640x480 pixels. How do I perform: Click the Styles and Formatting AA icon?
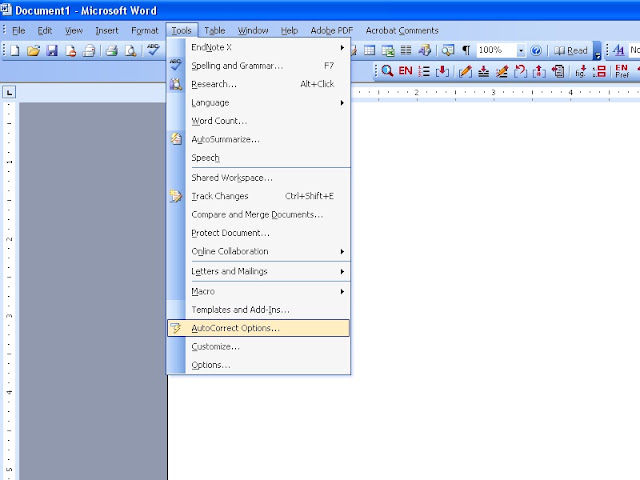click(619, 50)
